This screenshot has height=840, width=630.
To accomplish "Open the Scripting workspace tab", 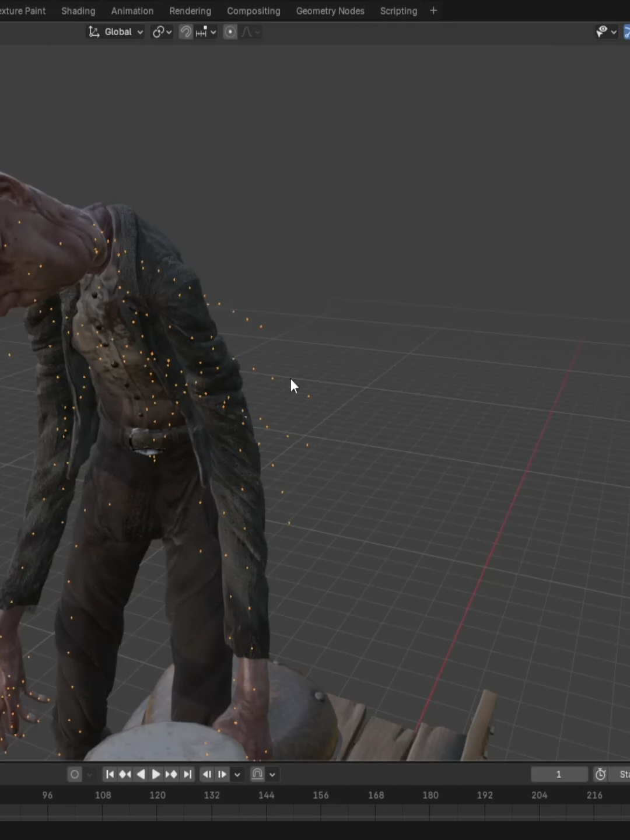I will coord(399,11).
